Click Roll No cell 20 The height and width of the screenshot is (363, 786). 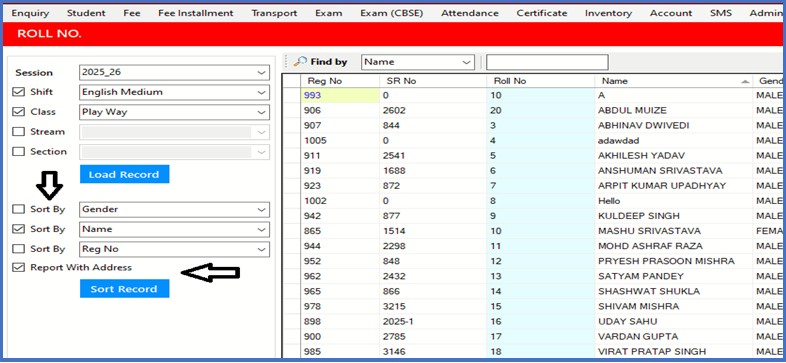540,110
